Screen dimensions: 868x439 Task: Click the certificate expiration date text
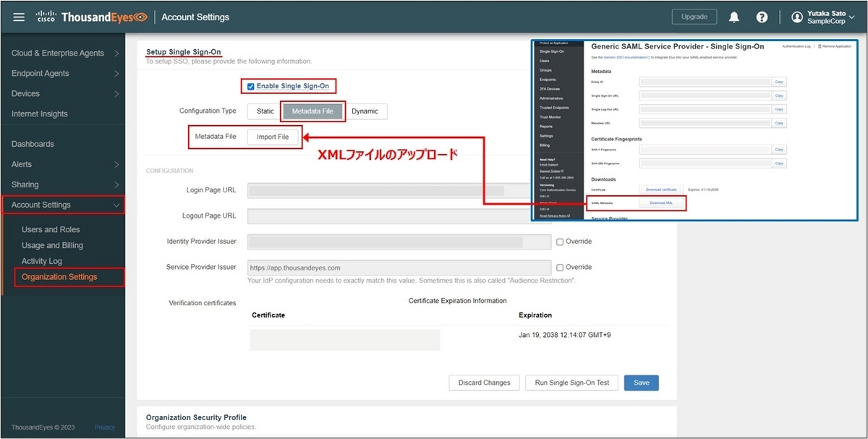click(565, 335)
